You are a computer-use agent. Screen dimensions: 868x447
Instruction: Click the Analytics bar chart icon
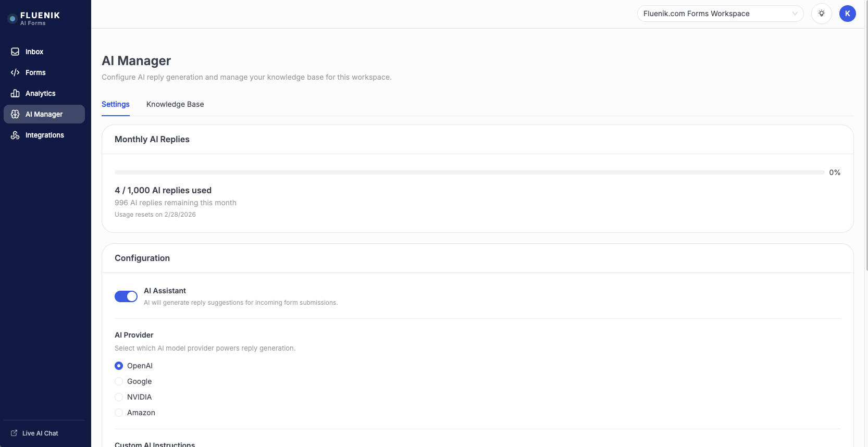point(15,93)
